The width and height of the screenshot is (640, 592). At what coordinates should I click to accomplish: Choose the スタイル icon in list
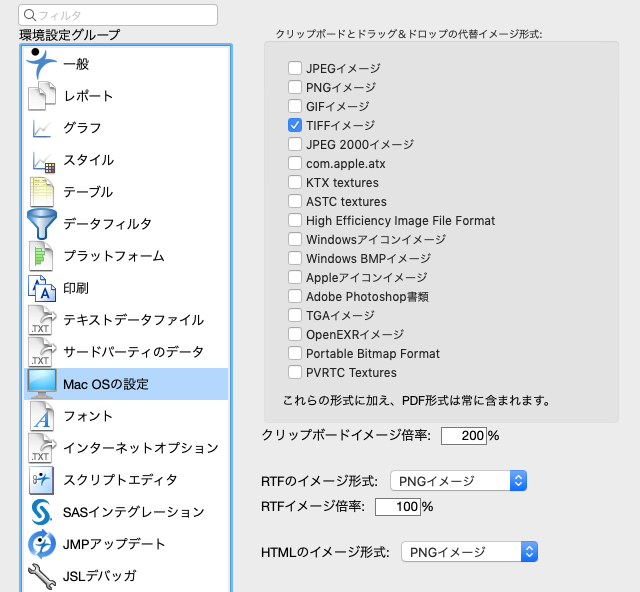pos(43,162)
